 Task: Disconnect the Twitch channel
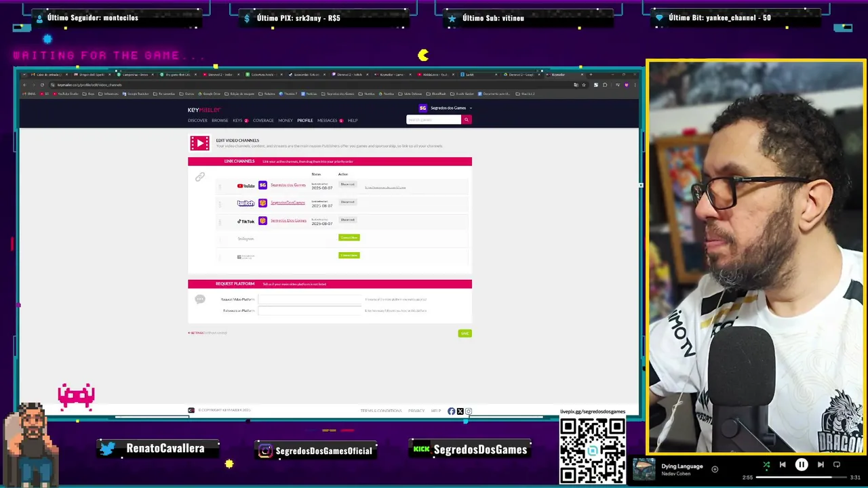click(x=348, y=202)
